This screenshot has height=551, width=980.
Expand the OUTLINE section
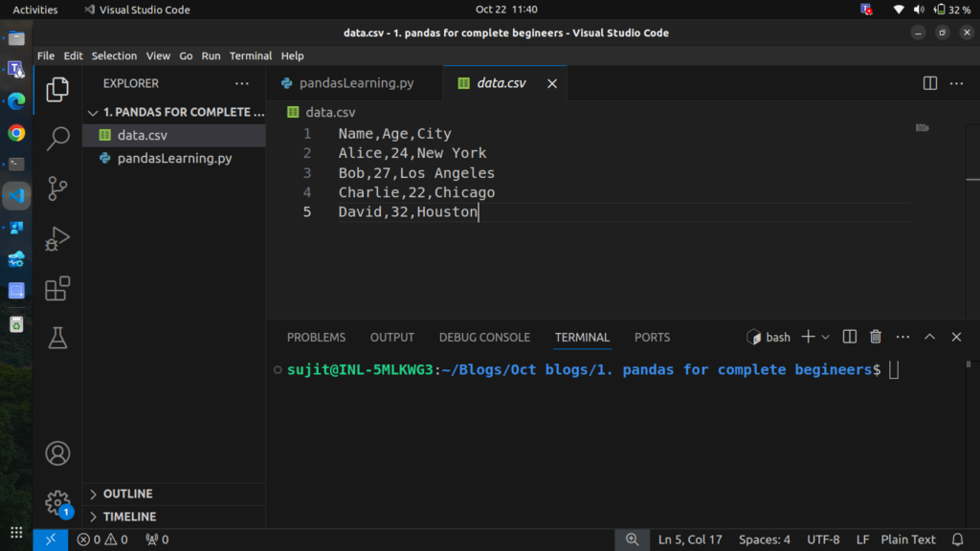pos(128,494)
